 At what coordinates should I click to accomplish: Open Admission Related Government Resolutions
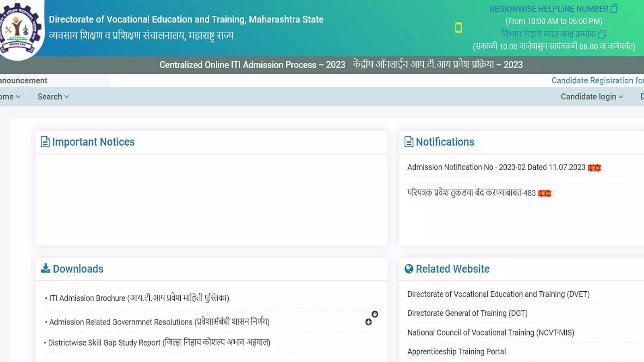(x=159, y=322)
